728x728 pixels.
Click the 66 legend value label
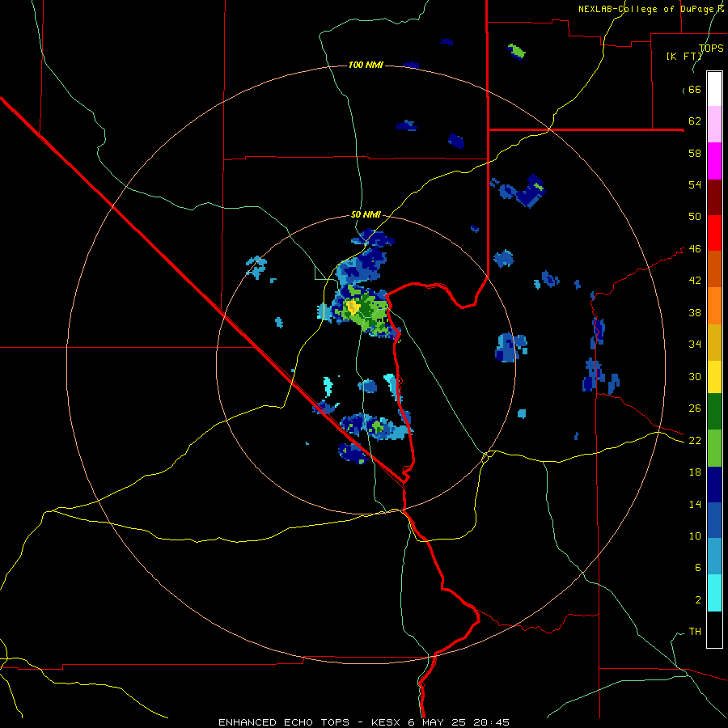point(695,90)
